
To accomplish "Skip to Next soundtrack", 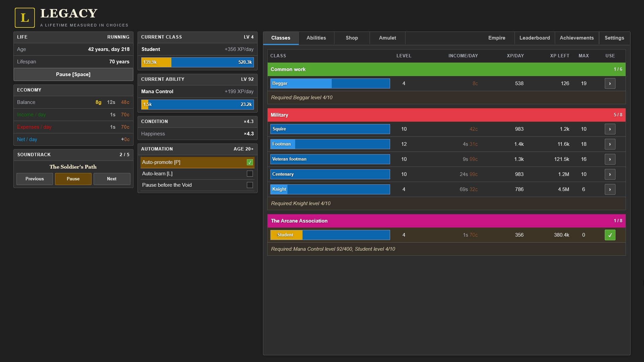I will point(112,179).
